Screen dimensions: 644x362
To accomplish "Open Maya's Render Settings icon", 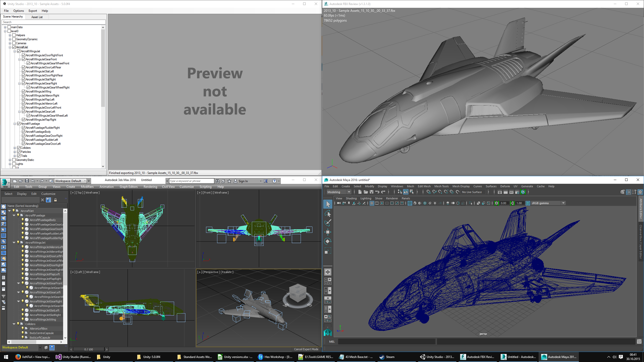I will [517, 192].
